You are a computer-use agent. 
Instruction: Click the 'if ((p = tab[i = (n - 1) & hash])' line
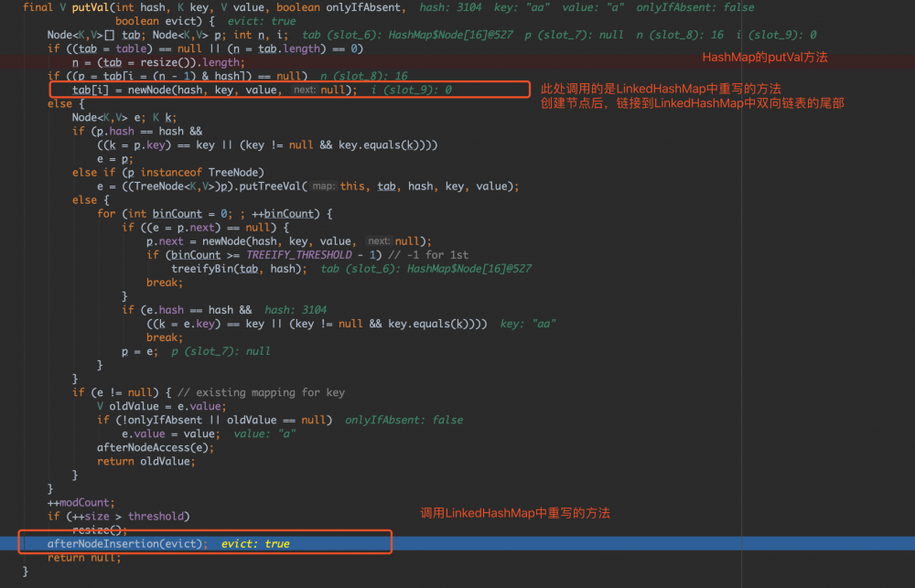[x=178, y=77]
